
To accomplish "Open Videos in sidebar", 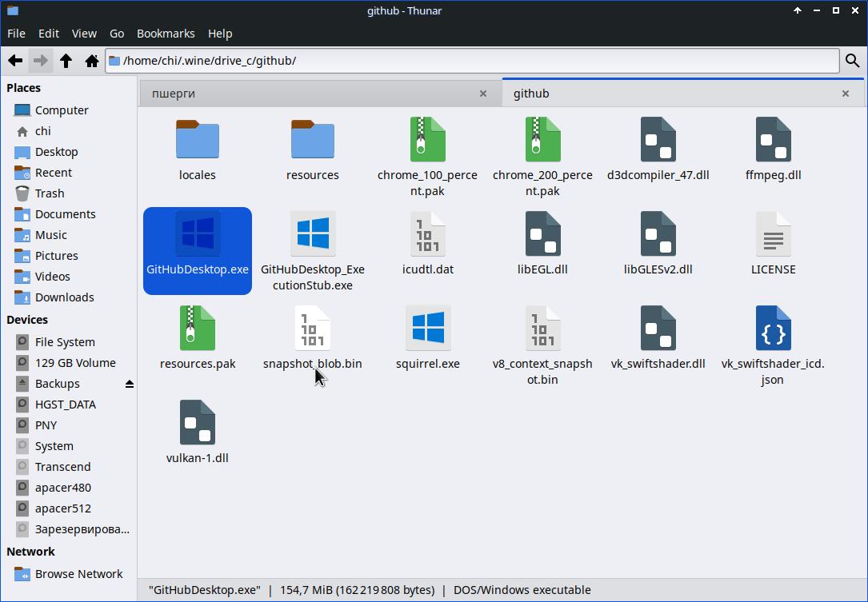I will [x=53, y=276].
